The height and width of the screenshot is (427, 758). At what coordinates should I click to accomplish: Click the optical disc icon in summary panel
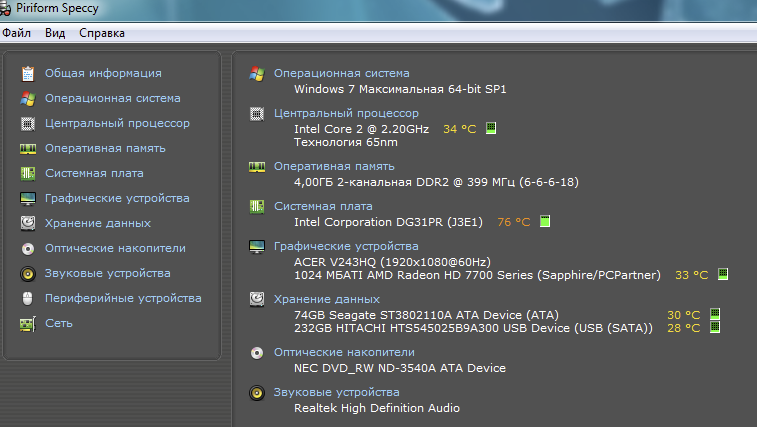pos(257,353)
